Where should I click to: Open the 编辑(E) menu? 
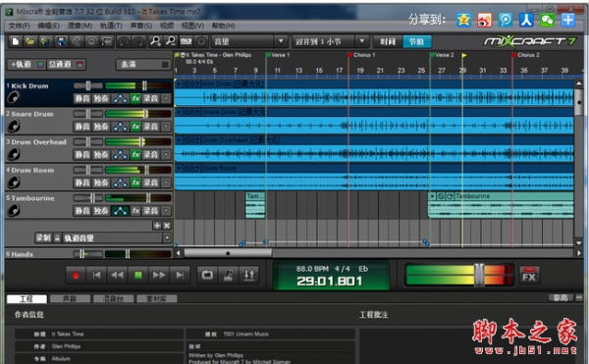[48, 26]
